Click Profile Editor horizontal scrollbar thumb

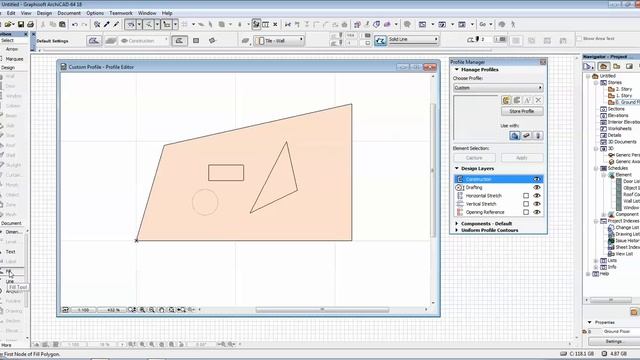coord(322,310)
